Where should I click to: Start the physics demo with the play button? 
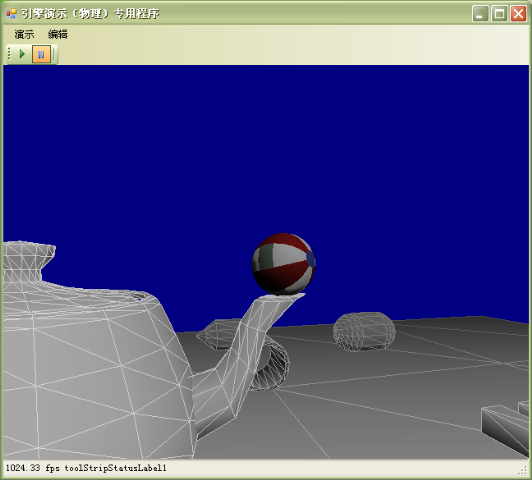pos(22,54)
